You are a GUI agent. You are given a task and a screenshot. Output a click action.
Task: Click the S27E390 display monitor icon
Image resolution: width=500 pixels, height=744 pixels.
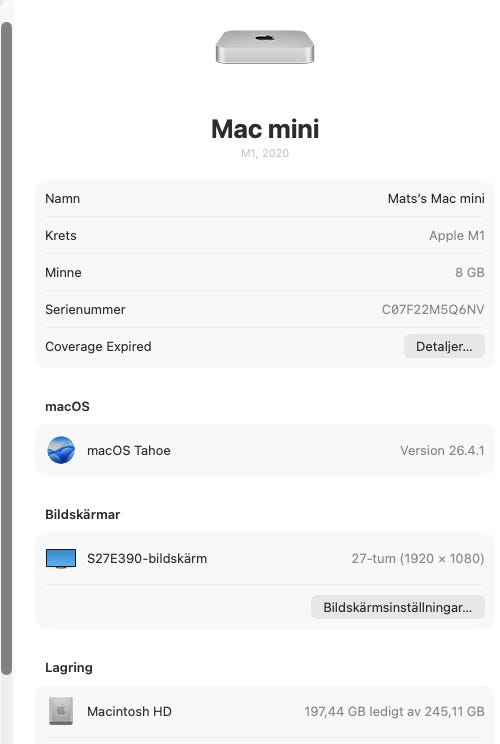pos(61,558)
